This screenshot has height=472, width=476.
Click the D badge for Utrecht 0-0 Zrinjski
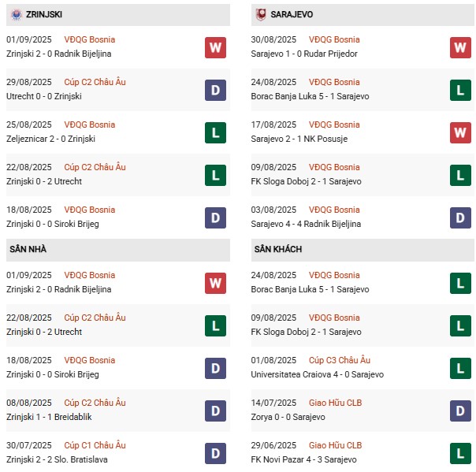(x=215, y=90)
